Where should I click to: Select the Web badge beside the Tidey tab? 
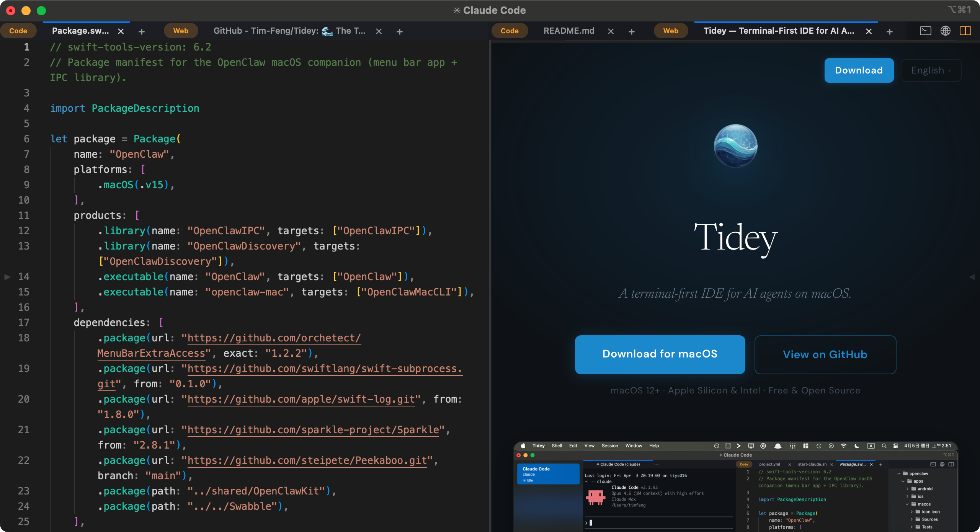click(x=670, y=31)
